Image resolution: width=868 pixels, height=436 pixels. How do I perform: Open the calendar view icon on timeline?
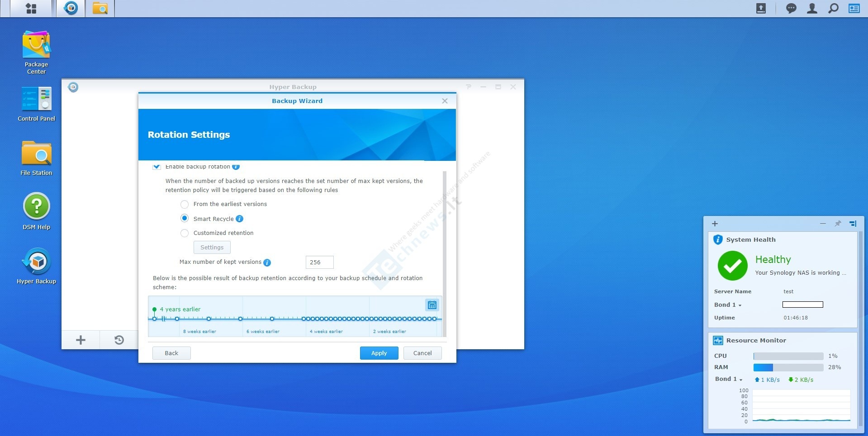432,305
